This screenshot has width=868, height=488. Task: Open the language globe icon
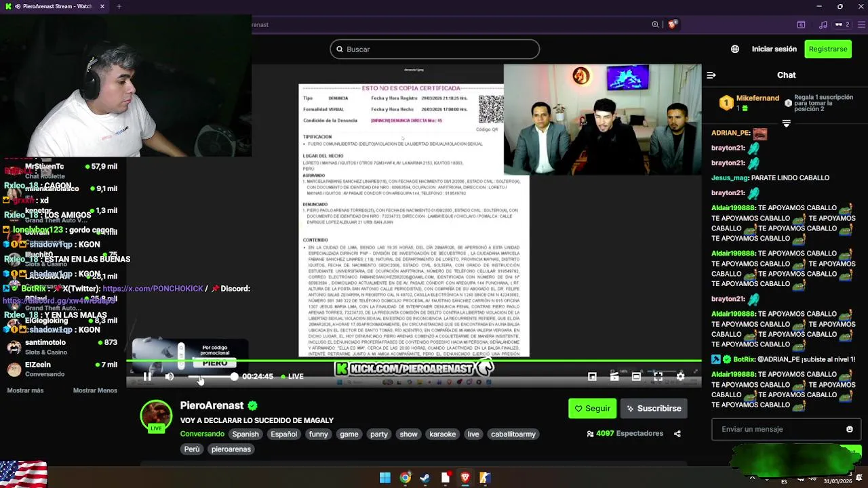735,49
